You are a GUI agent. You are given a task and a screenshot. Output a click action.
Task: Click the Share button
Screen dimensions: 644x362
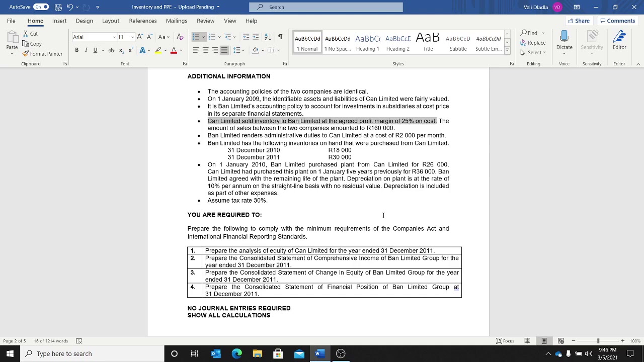click(578, 21)
